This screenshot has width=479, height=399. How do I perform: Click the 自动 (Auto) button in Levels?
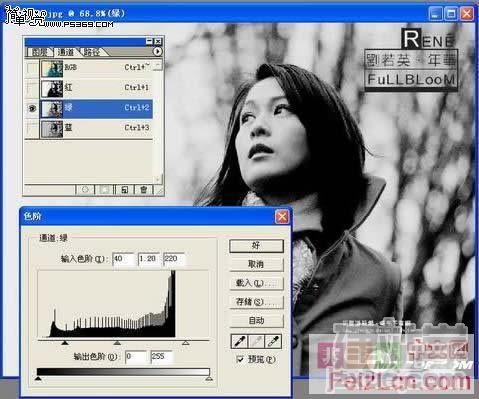tap(256, 320)
